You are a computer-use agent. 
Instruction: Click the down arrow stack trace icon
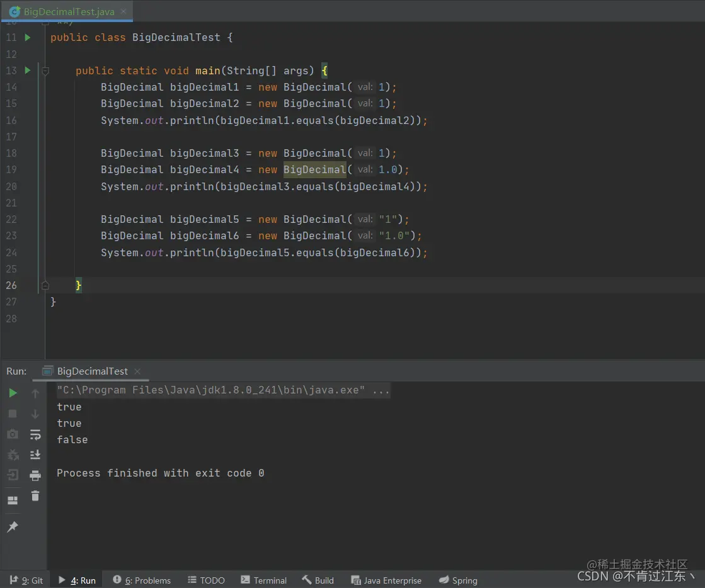click(x=35, y=414)
